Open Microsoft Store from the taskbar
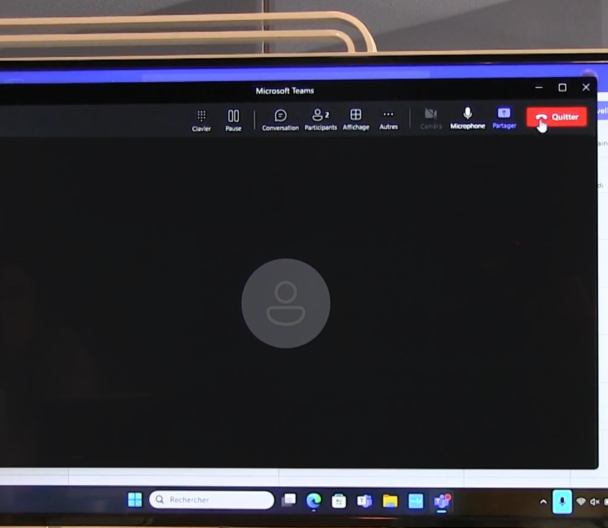This screenshot has width=608, height=528. tap(339, 501)
